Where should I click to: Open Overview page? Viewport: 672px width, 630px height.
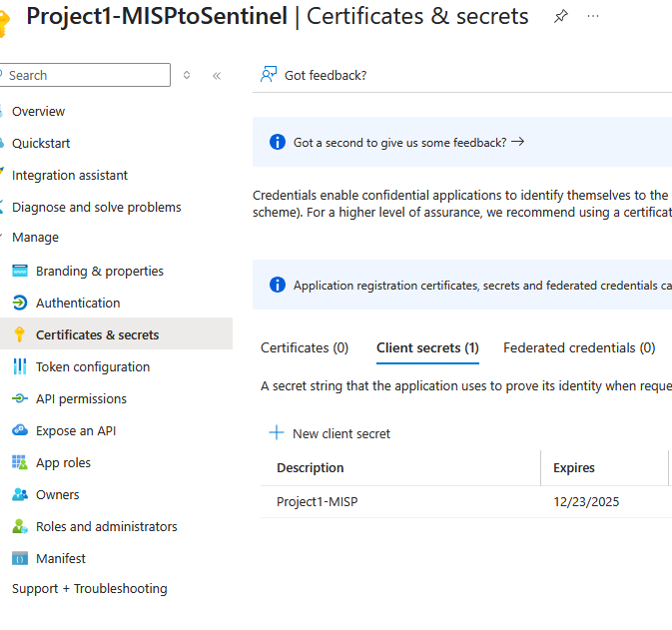(x=38, y=112)
